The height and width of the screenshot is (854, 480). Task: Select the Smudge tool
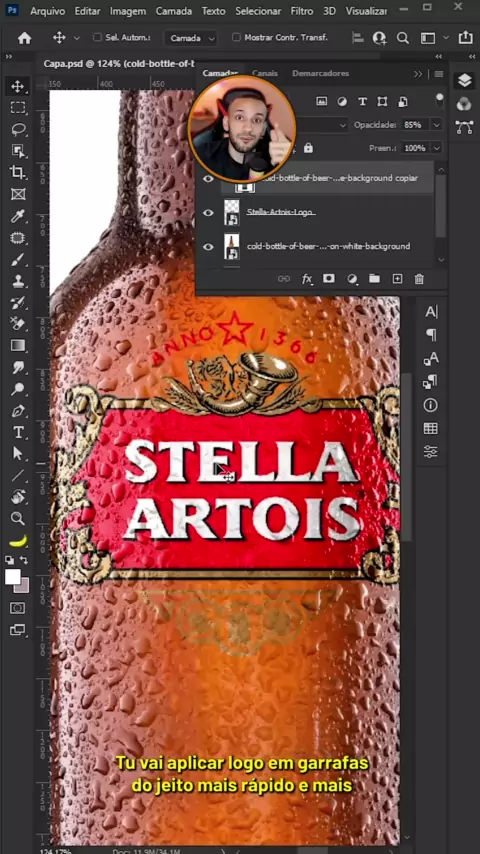tap(18, 368)
